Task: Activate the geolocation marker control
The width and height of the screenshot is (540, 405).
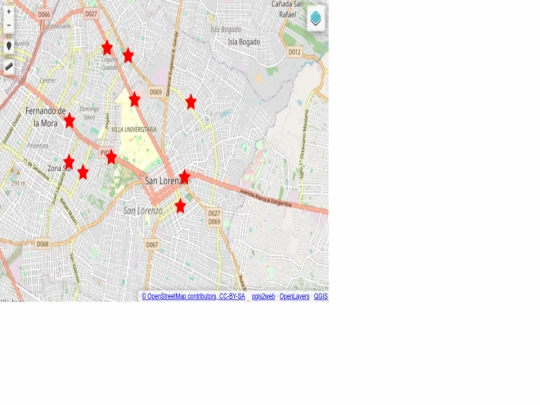Action: (9, 46)
